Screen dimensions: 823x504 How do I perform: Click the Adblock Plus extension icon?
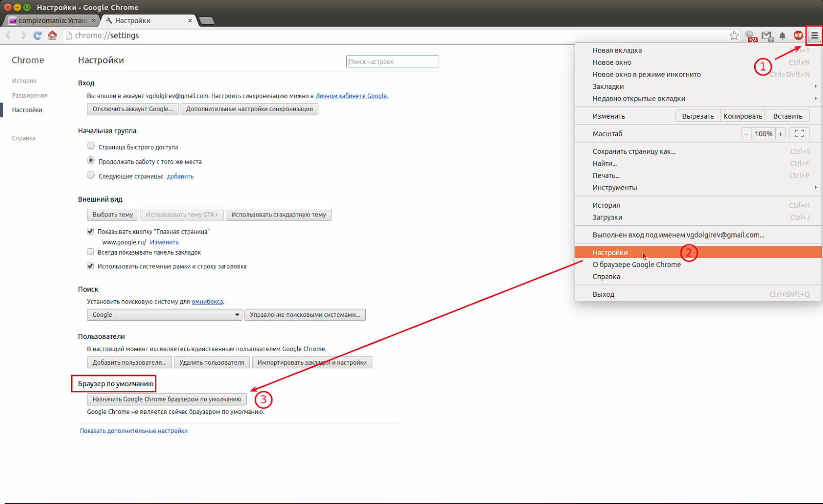798,35
